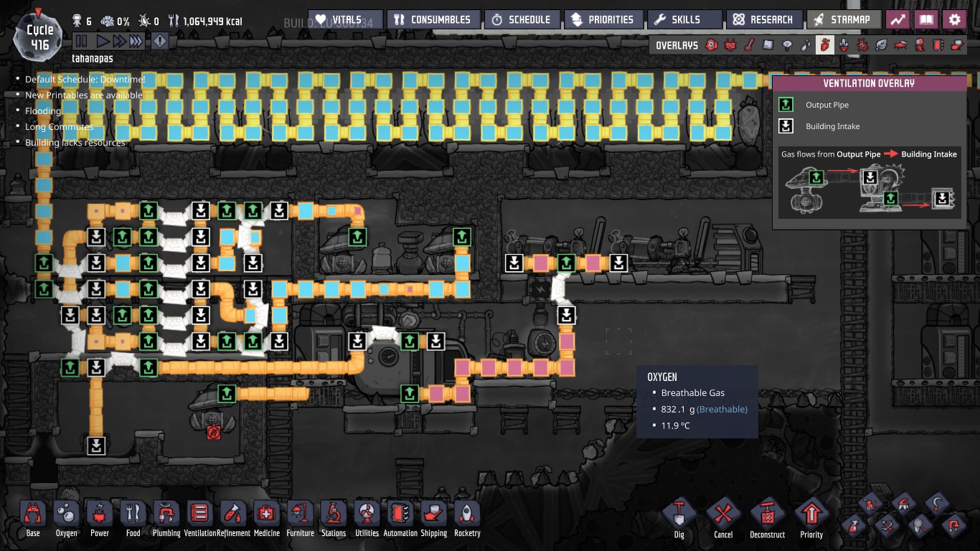Open the Schedule screen

tap(522, 19)
